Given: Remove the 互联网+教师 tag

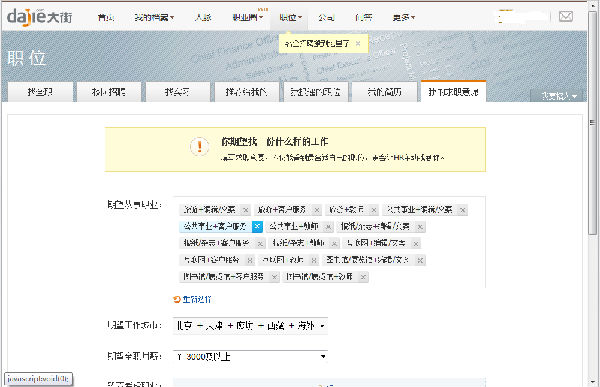Looking at the screenshot, I should [x=314, y=260].
